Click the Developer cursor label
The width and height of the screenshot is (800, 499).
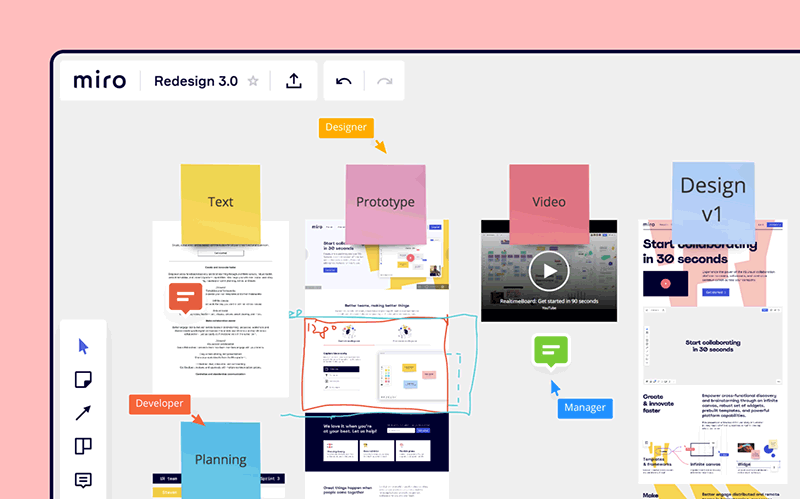coord(160,404)
